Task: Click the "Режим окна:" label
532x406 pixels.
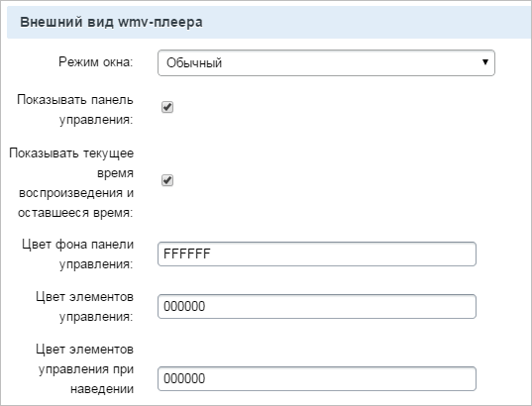Action: pyautogui.click(x=96, y=62)
